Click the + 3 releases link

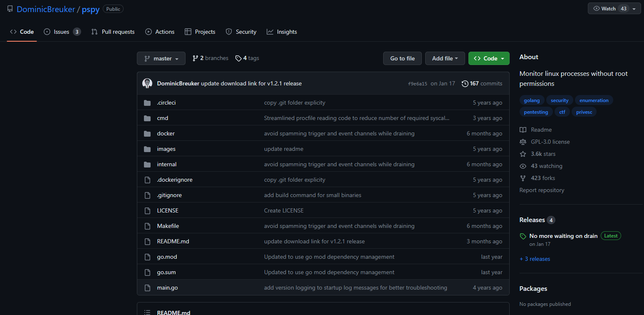tap(535, 259)
